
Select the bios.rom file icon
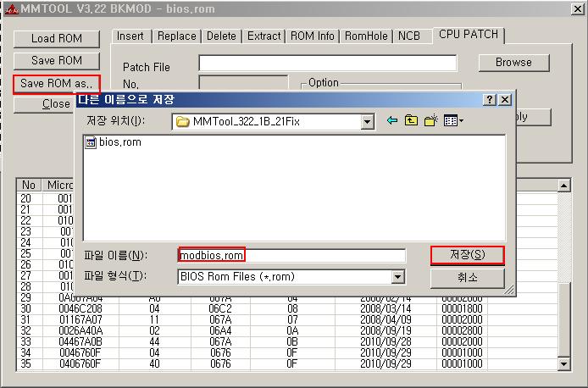point(91,142)
